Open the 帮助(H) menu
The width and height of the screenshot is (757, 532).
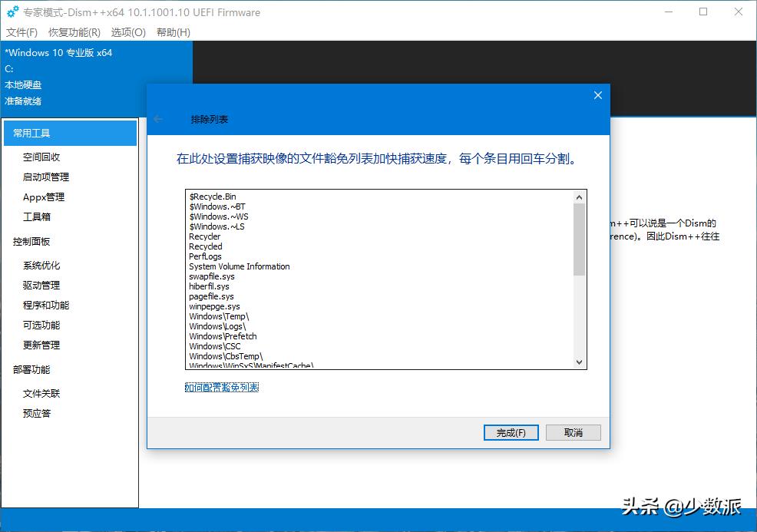coord(172,32)
